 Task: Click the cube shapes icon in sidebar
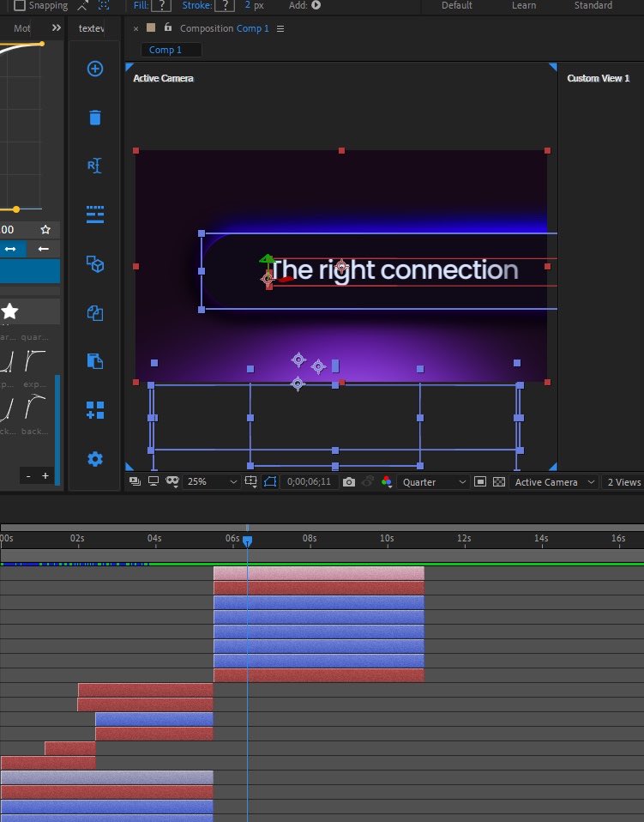point(95,263)
